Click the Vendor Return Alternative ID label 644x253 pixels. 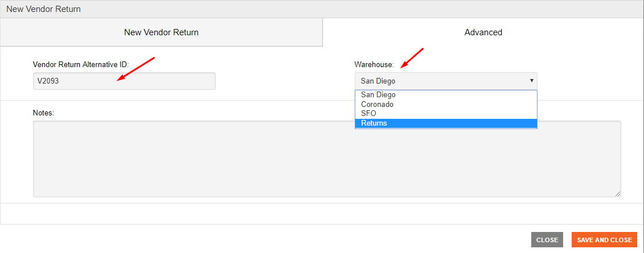coord(81,64)
